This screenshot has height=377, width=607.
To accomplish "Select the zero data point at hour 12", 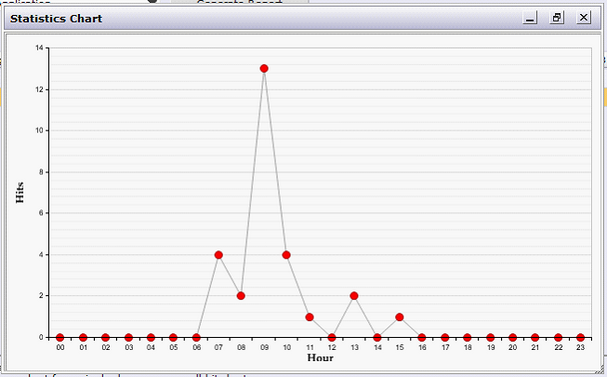I will click(332, 338).
